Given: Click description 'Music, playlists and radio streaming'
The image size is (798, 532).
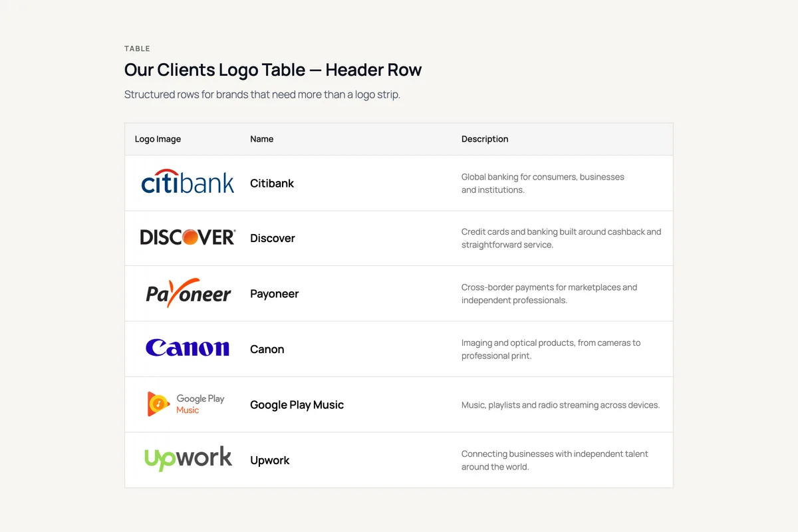Looking at the screenshot, I should click(561, 405).
